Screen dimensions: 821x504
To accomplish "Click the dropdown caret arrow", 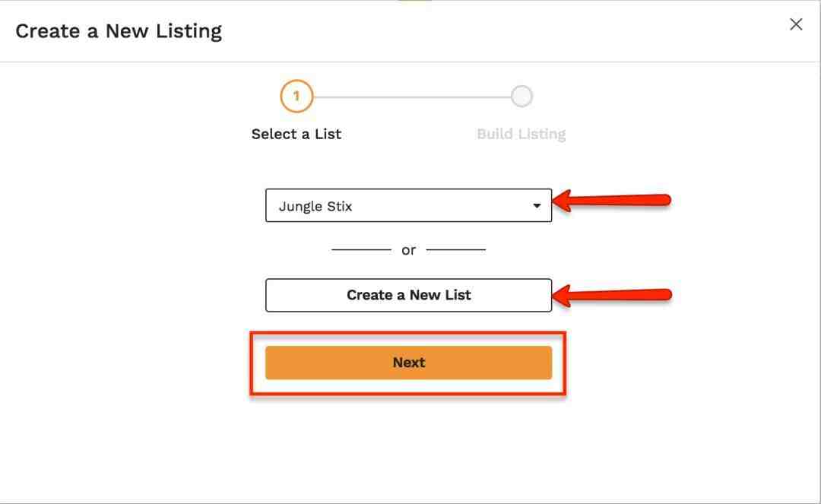I will pyautogui.click(x=537, y=205).
